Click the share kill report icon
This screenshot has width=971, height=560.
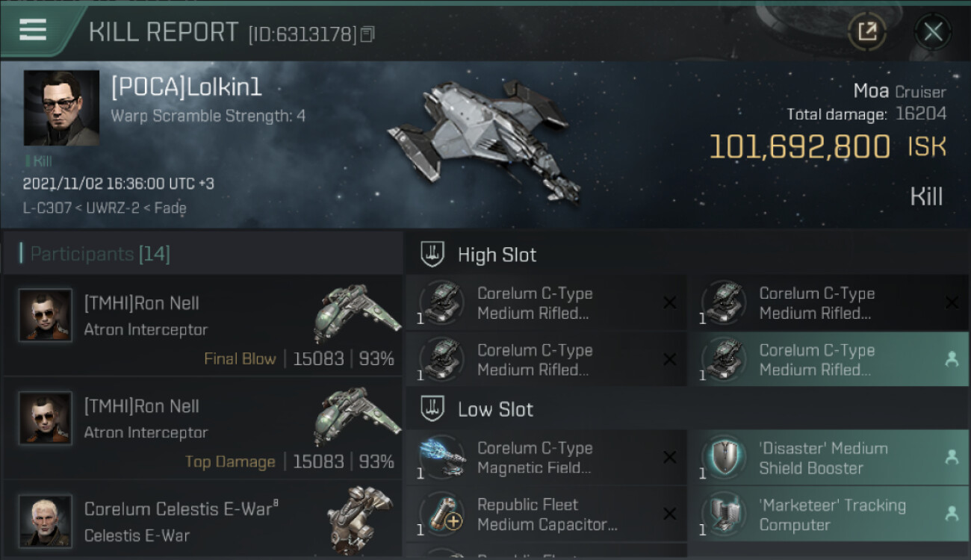[x=866, y=31]
